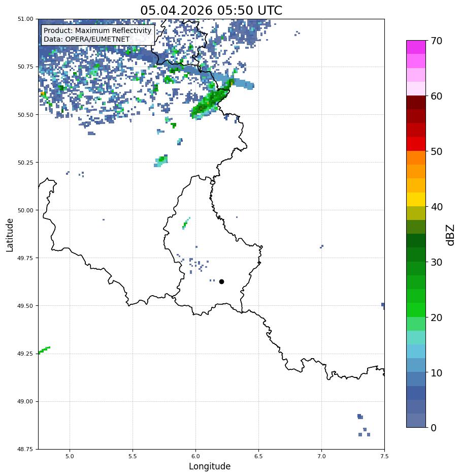Click the magenta top colorbar swatch

click(416, 47)
